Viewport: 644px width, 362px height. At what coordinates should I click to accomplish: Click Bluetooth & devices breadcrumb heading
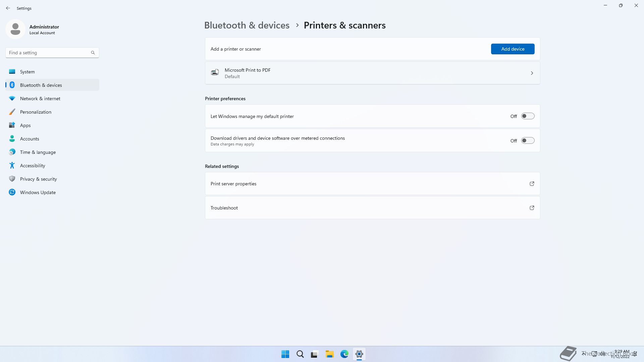(x=247, y=25)
